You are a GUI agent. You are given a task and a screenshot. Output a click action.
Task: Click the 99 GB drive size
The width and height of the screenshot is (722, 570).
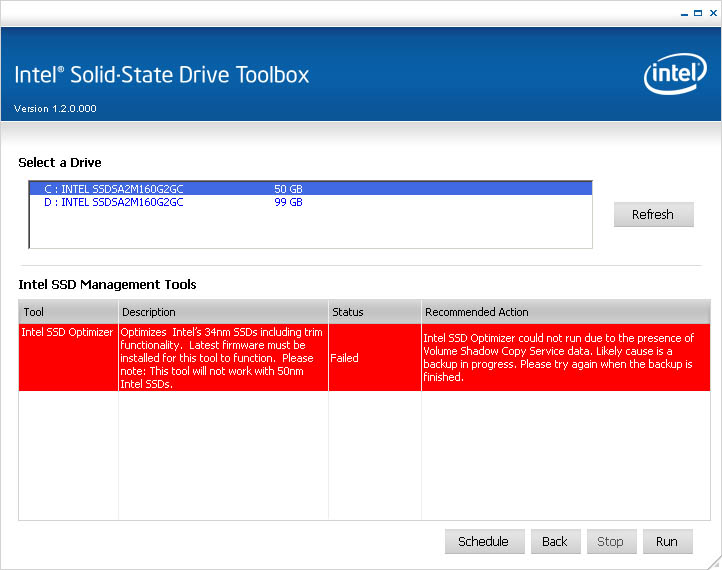click(x=288, y=202)
